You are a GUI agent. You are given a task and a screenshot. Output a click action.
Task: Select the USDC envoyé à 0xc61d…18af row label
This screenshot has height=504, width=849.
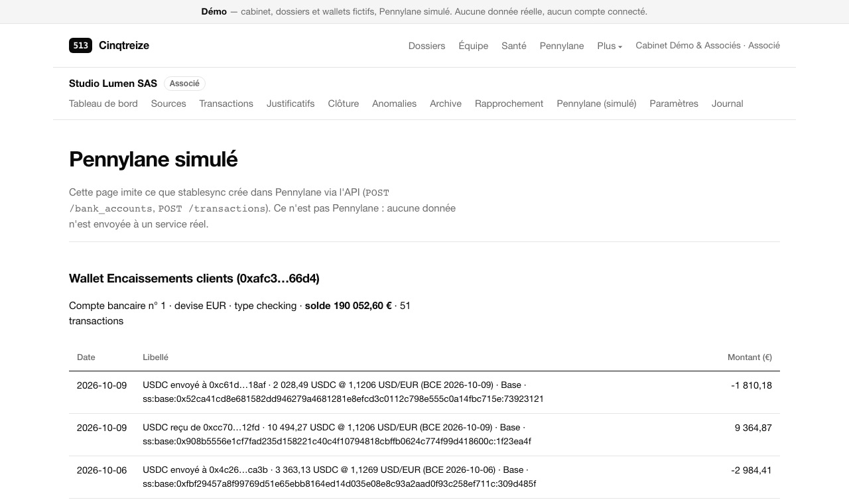coord(343,392)
